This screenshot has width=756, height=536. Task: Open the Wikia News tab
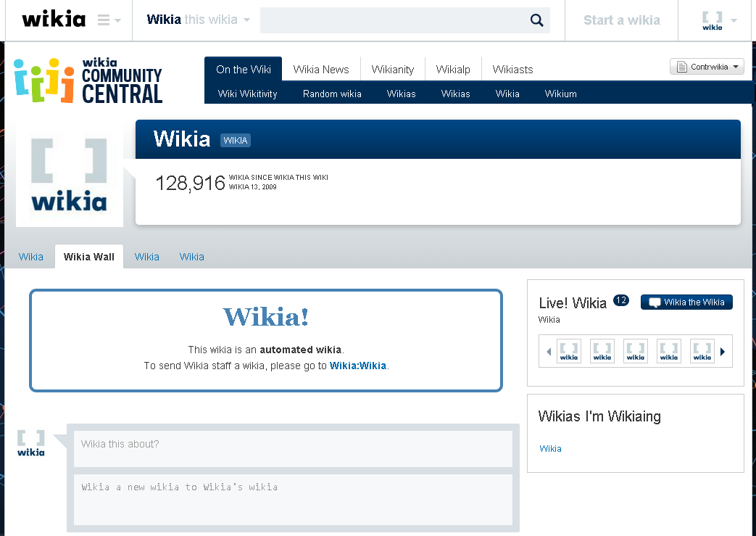click(321, 70)
